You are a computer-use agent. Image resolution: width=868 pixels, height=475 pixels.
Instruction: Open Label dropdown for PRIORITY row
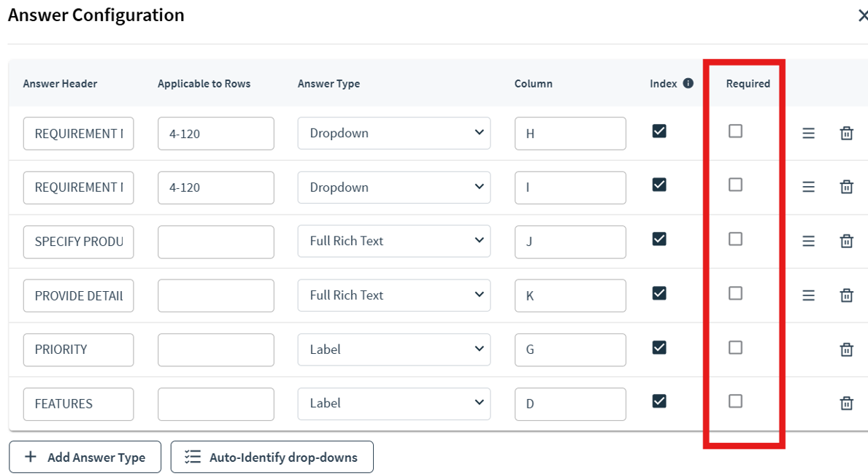pyautogui.click(x=393, y=350)
